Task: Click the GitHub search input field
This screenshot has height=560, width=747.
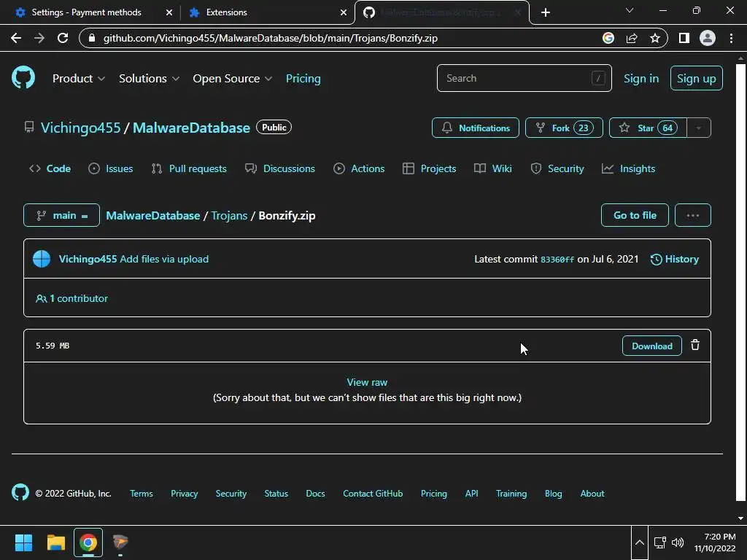Action: [524, 78]
